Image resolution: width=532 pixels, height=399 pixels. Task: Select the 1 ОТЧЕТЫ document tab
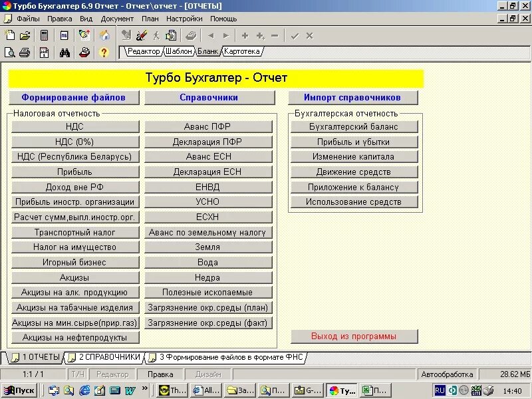click(35, 357)
